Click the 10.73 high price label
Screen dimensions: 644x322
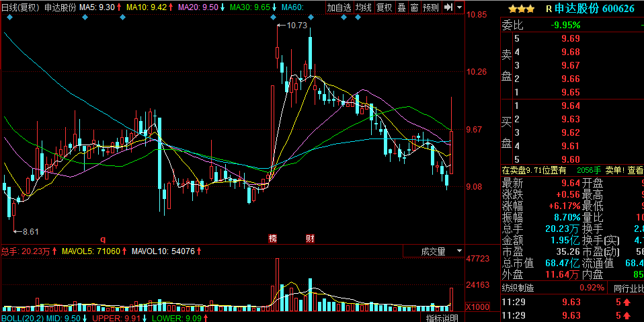point(296,26)
